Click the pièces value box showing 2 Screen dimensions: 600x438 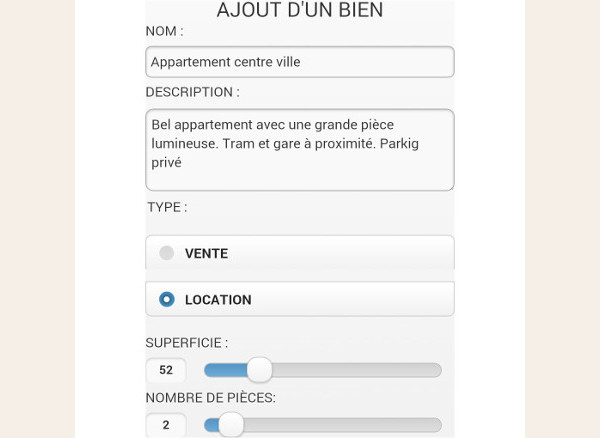[x=166, y=425]
